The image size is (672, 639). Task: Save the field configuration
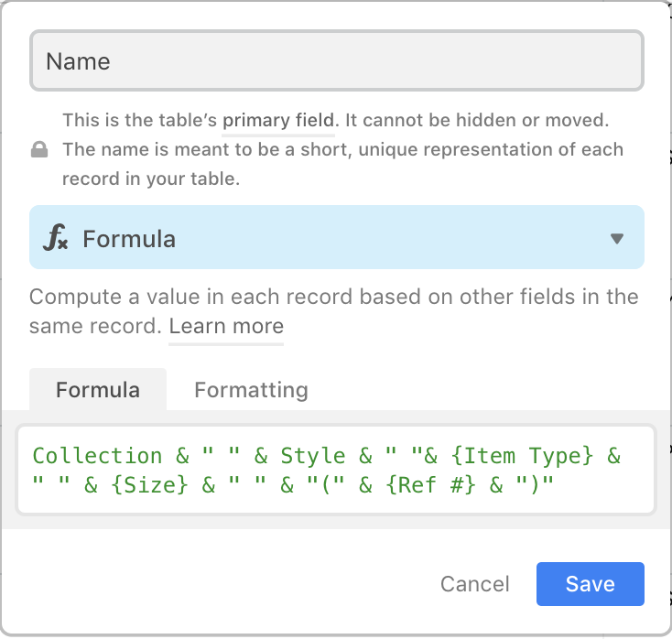click(591, 584)
